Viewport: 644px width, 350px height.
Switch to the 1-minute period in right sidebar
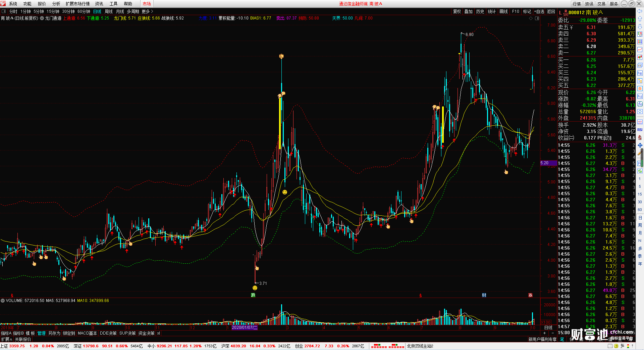click(x=640, y=179)
